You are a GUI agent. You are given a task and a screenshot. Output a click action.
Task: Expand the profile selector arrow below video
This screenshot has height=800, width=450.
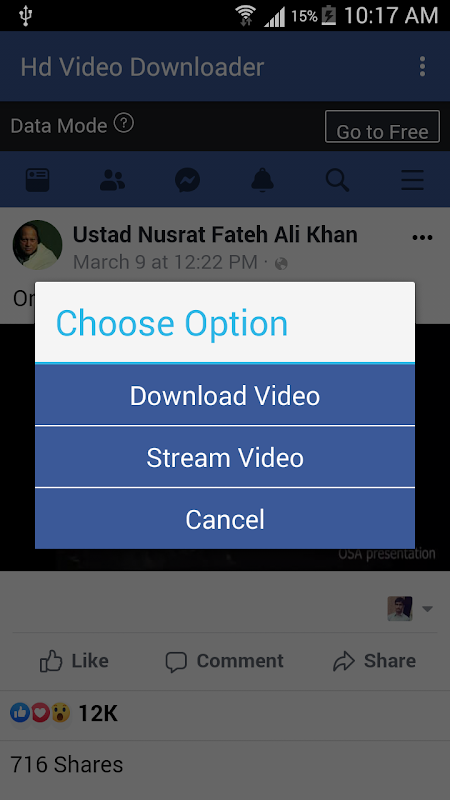click(x=428, y=609)
